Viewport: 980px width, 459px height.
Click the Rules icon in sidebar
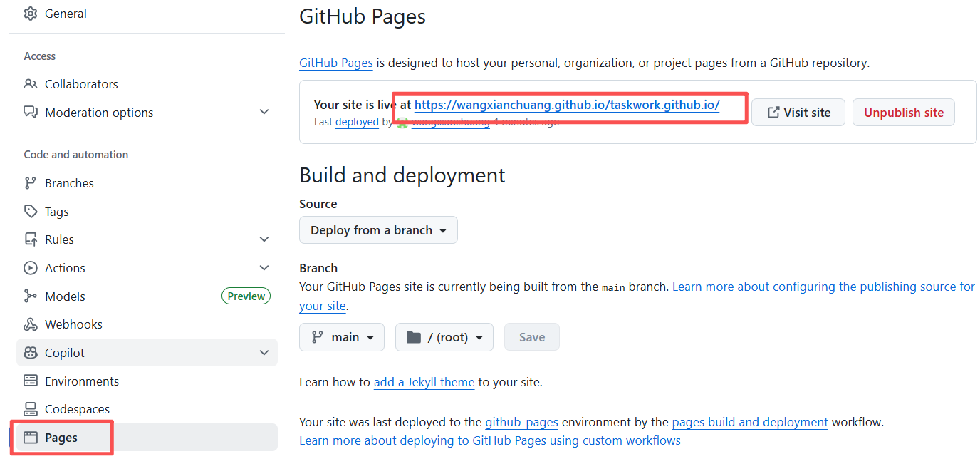31,239
